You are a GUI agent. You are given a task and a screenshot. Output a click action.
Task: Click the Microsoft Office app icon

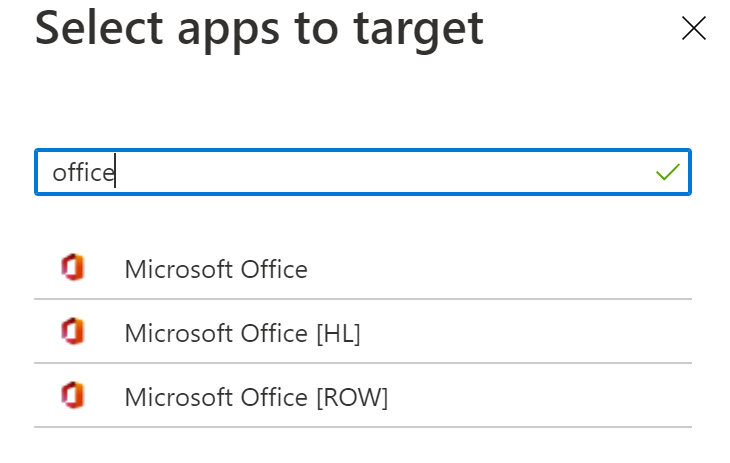coord(72,268)
